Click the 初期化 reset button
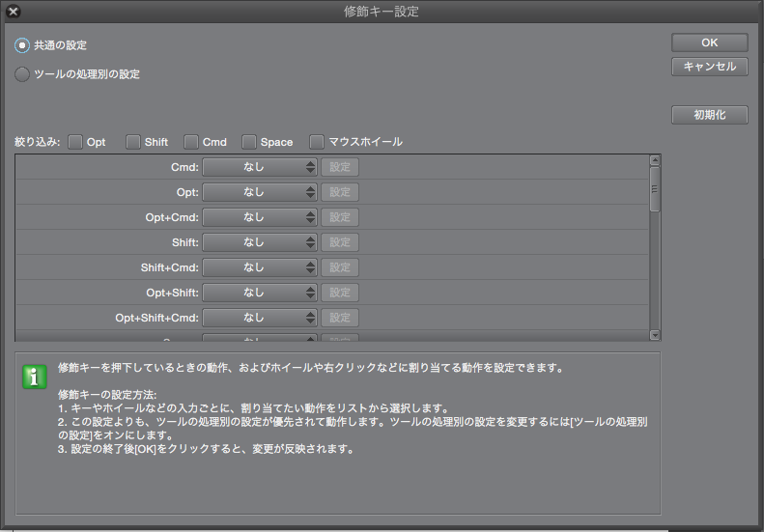The width and height of the screenshot is (764, 532). (x=709, y=115)
